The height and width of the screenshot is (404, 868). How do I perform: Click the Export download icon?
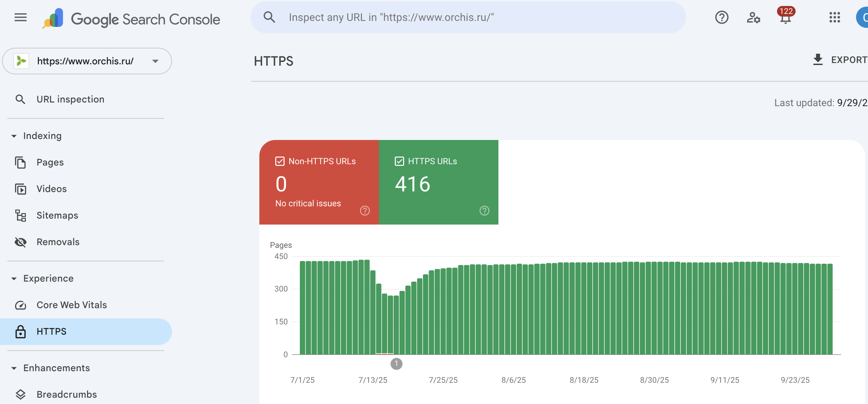tap(818, 60)
